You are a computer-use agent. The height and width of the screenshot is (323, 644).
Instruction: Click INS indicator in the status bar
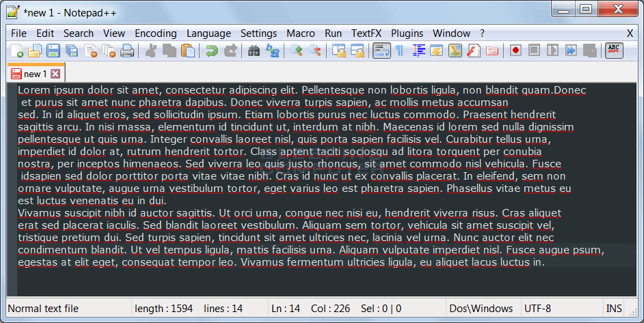(x=614, y=309)
